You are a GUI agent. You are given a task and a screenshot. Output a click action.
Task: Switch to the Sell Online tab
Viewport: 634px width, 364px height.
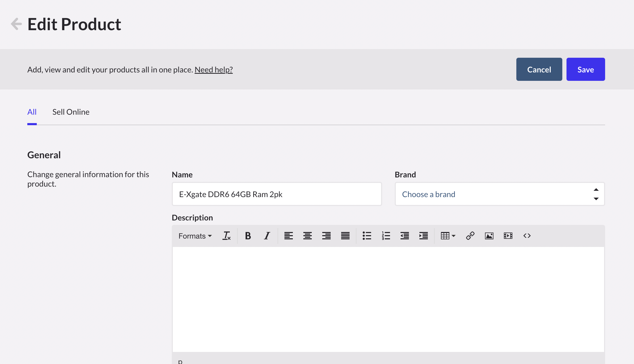coord(71,112)
